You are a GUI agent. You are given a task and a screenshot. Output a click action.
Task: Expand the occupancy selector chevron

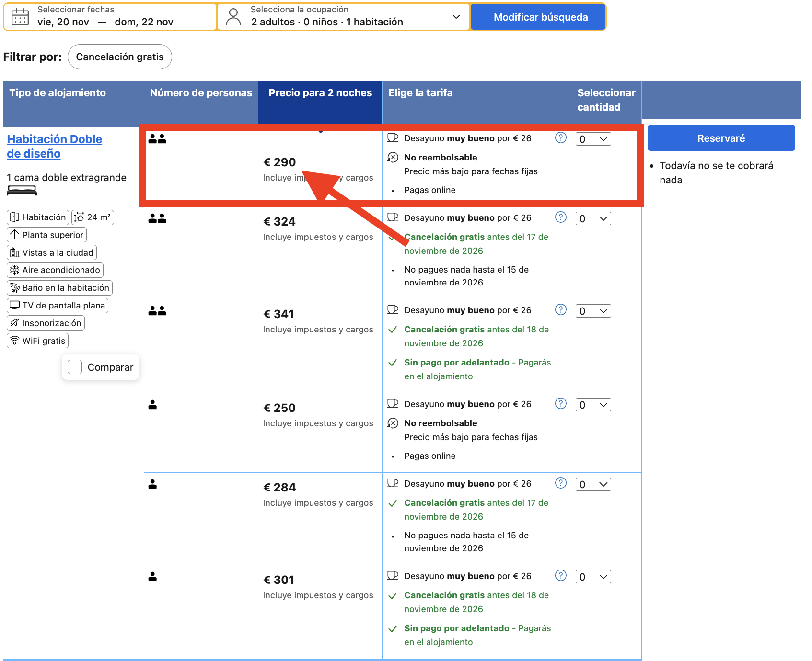point(456,17)
